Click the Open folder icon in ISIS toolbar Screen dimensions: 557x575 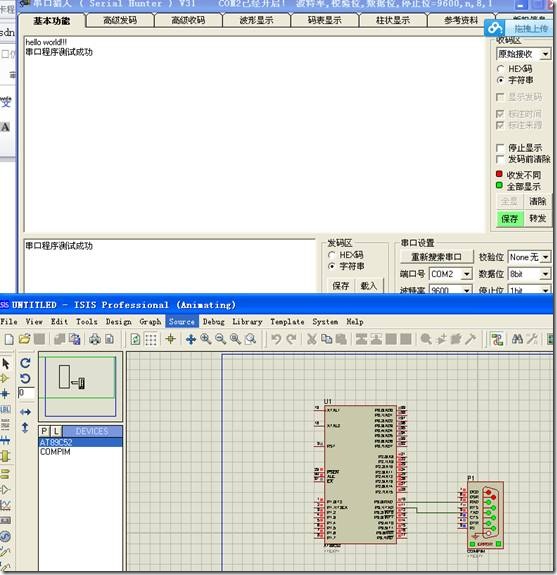(x=24, y=339)
